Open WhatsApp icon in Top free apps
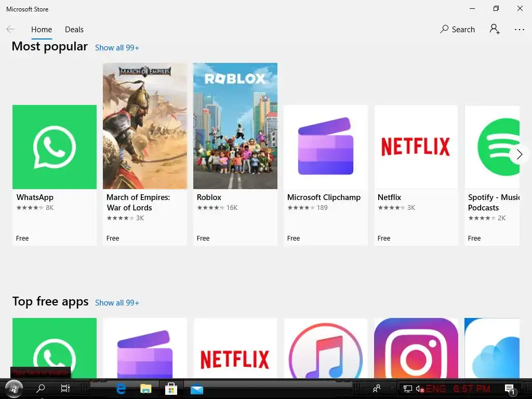The image size is (532, 399). pos(55,348)
